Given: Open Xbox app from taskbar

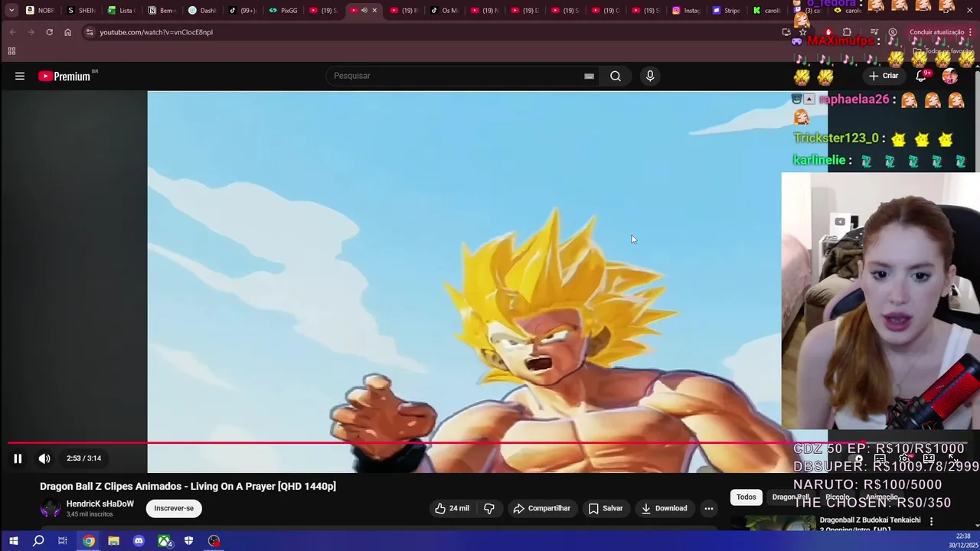Looking at the screenshot, I should 165,541.
